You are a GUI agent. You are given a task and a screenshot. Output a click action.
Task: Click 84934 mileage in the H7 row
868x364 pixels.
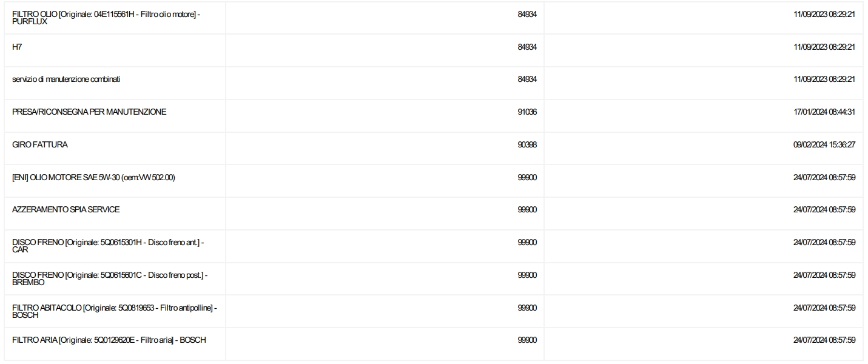point(527,47)
